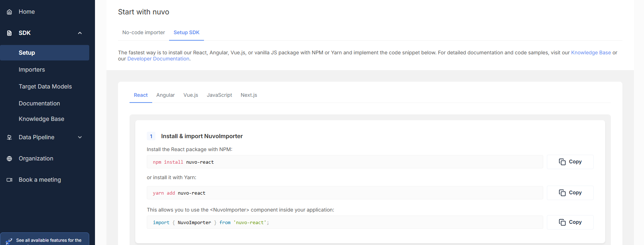Viewport: 644px width, 245px height.
Task: Click the Install & import NuvoImporter heading
Action: click(x=202, y=136)
